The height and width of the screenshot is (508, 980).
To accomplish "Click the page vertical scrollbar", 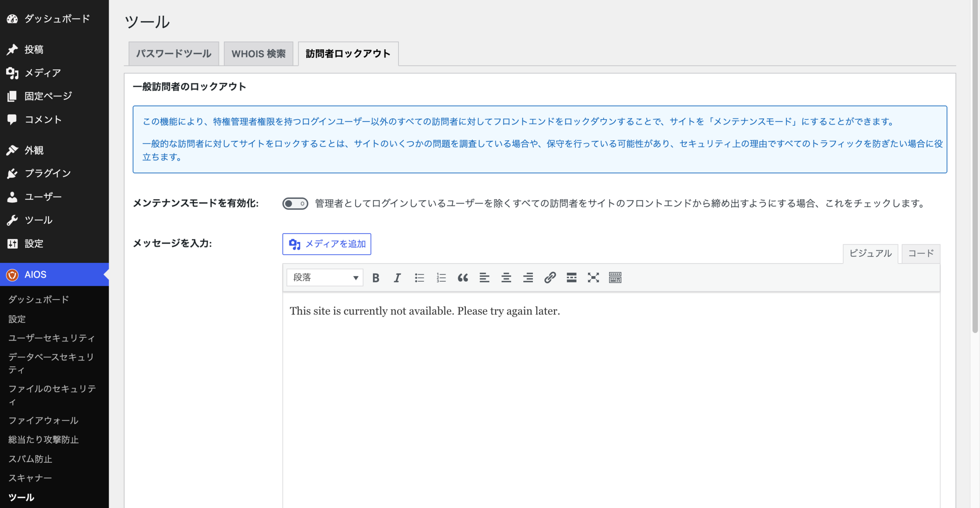I will coord(975,167).
